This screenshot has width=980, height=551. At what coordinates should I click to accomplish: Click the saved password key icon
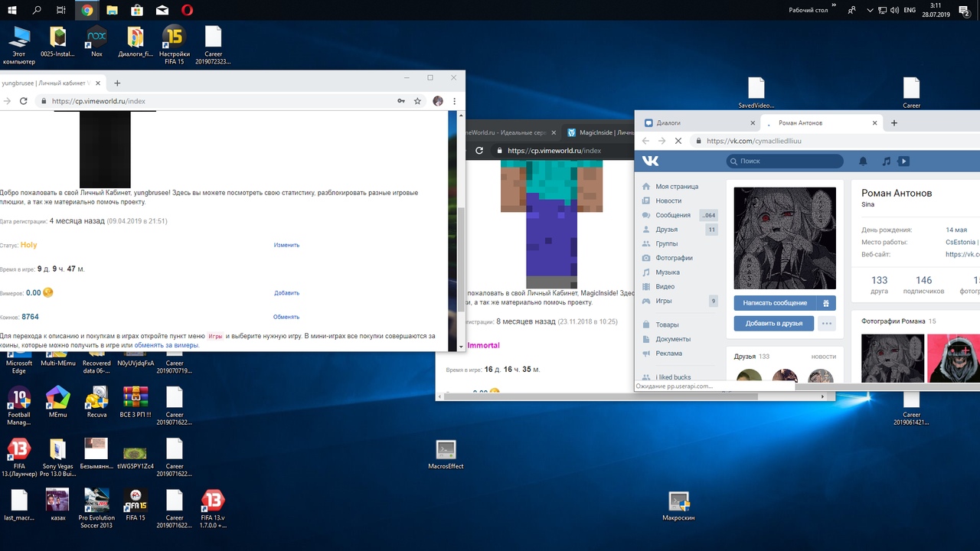click(401, 101)
